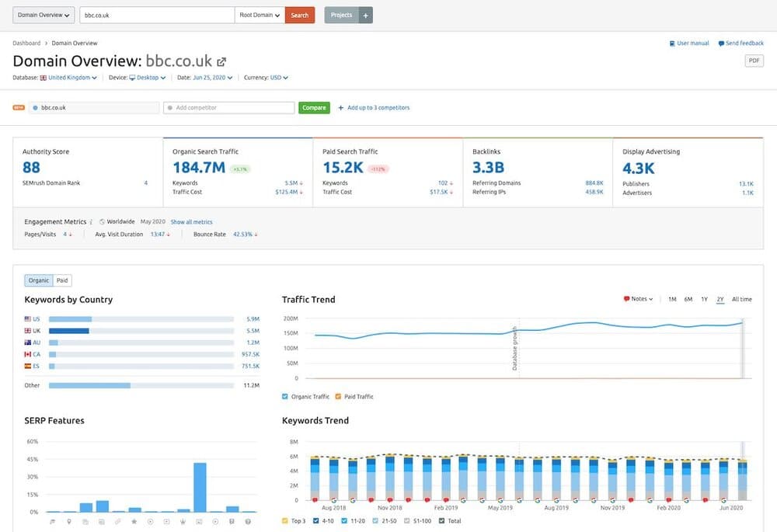The width and height of the screenshot is (777, 532).
Task: Click the map pin SERP feature icon
Action: tap(69, 522)
